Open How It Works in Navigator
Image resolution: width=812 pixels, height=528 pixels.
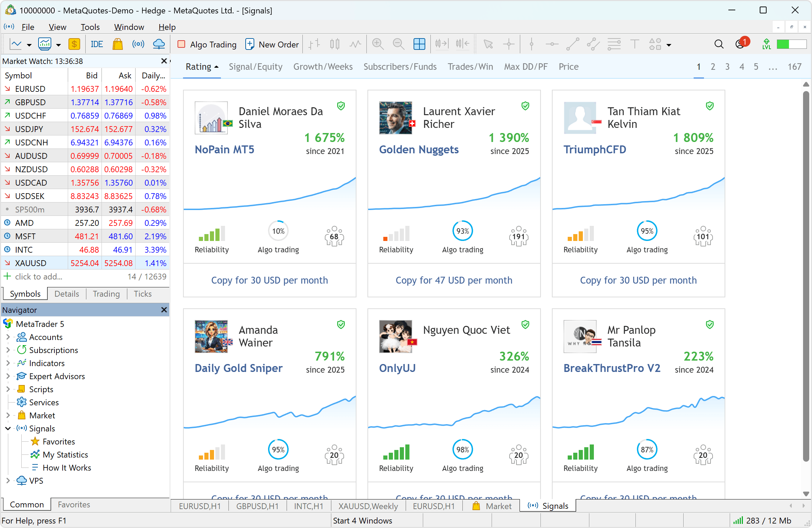66,467
